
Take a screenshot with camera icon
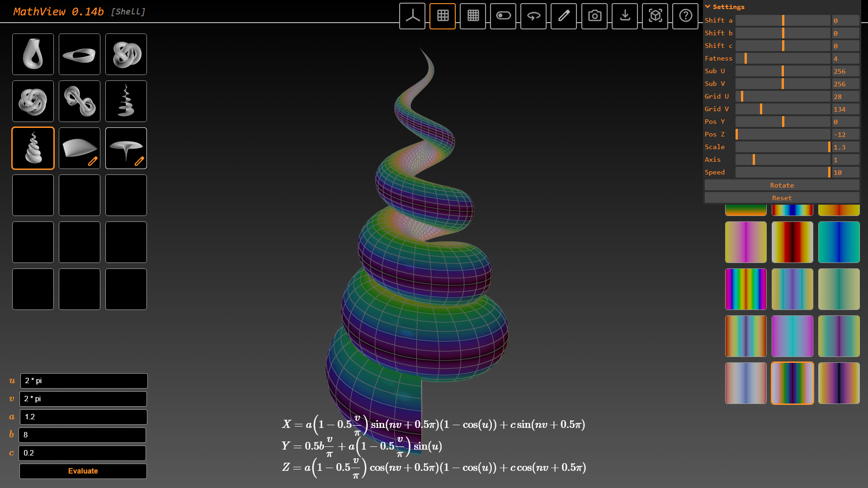594,16
